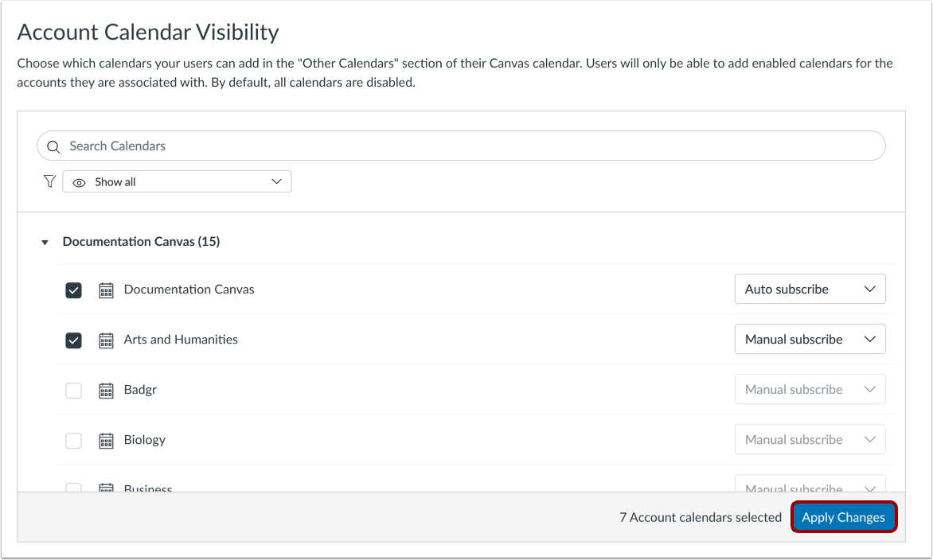The height and width of the screenshot is (560, 933).
Task: Open the Arts and Humanities subscription dropdown
Action: [810, 340]
